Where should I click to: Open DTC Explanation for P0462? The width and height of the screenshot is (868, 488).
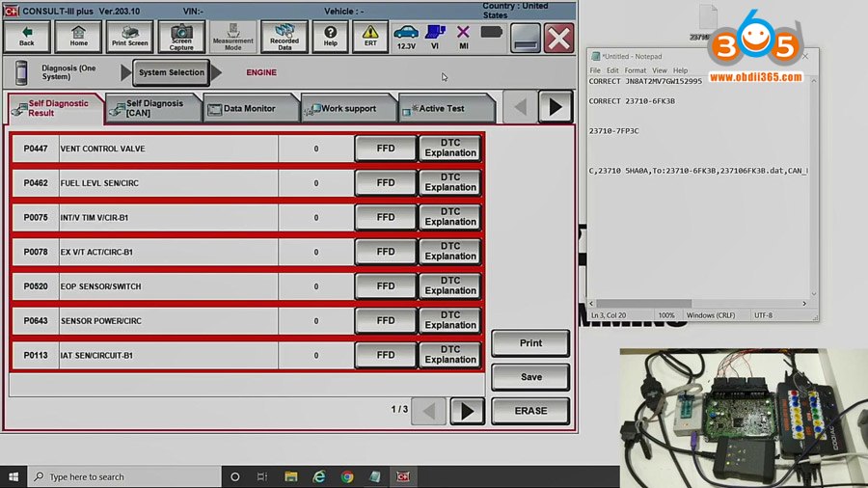coord(450,182)
